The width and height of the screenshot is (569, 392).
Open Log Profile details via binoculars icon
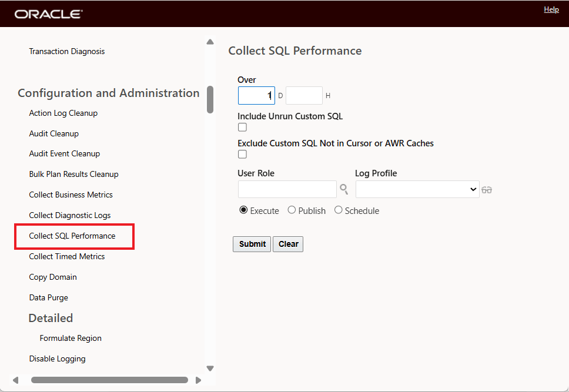(x=487, y=189)
